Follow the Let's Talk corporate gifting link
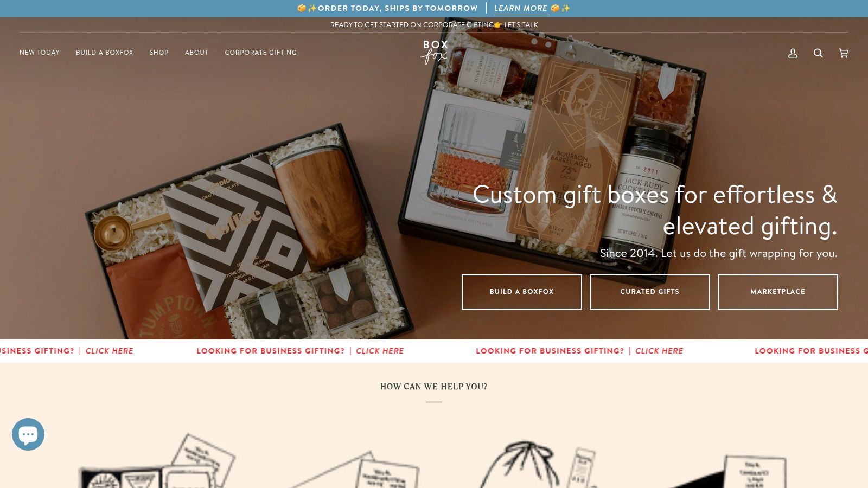The height and width of the screenshot is (488, 868). [521, 25]
